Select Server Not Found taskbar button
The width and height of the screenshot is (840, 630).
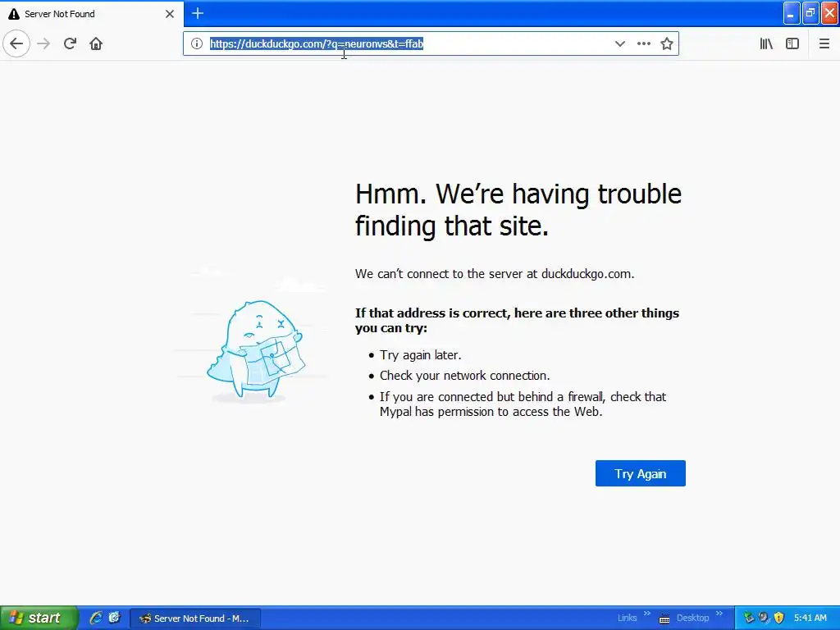pyautogui.click(x=195, y=619)
